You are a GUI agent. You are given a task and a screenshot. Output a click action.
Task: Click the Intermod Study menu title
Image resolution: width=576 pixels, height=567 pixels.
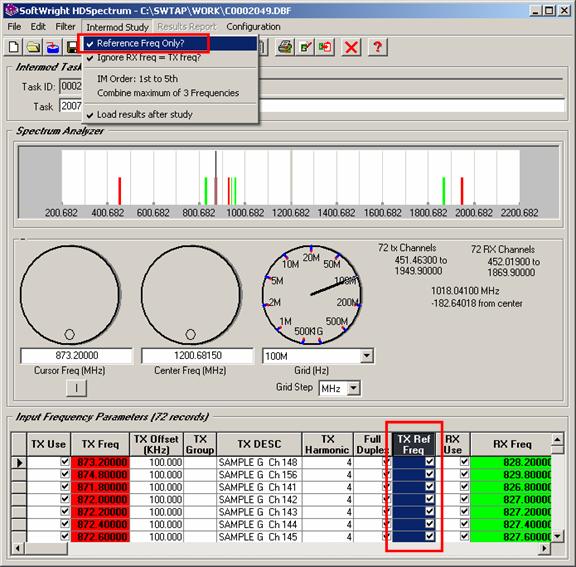point(117,27)
